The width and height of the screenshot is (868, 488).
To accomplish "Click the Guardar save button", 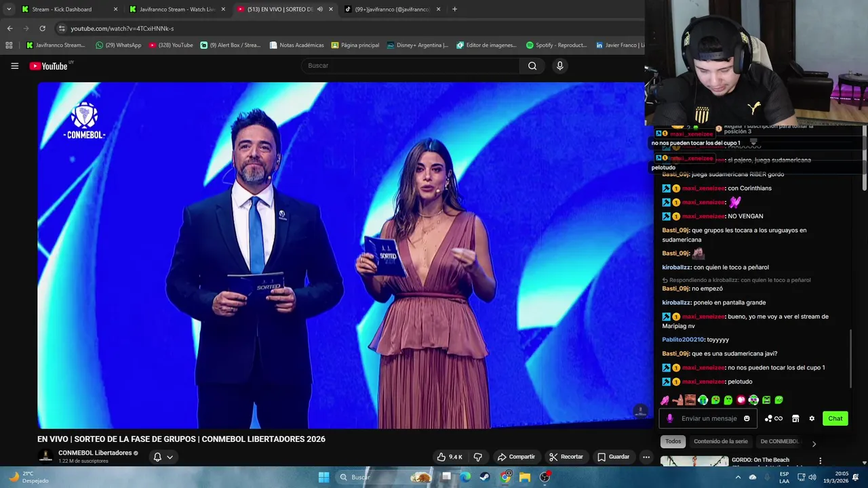I will [x=614, y=457].
